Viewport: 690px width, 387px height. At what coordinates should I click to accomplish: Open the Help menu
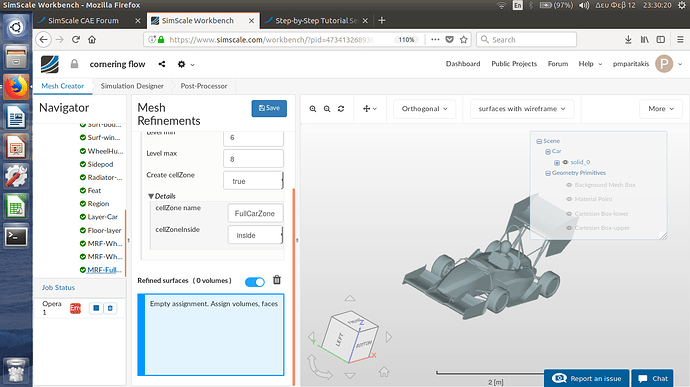tap(590, 64)
